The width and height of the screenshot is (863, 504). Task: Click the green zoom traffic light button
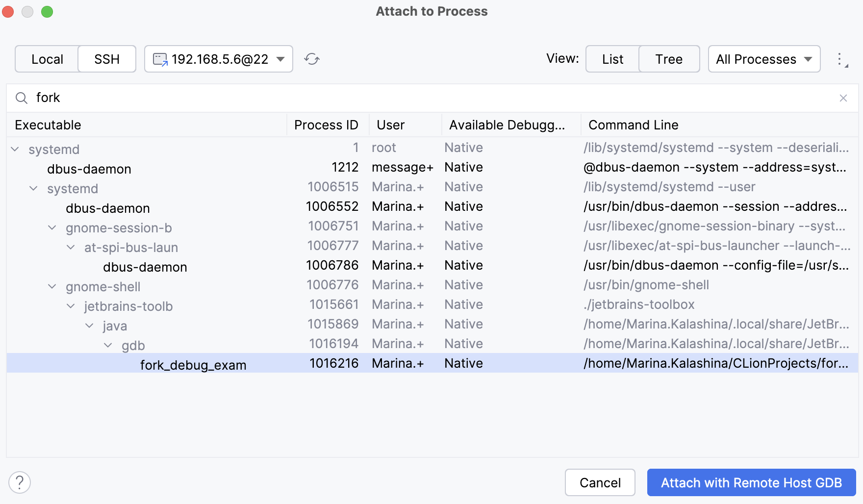pos(47,11)
